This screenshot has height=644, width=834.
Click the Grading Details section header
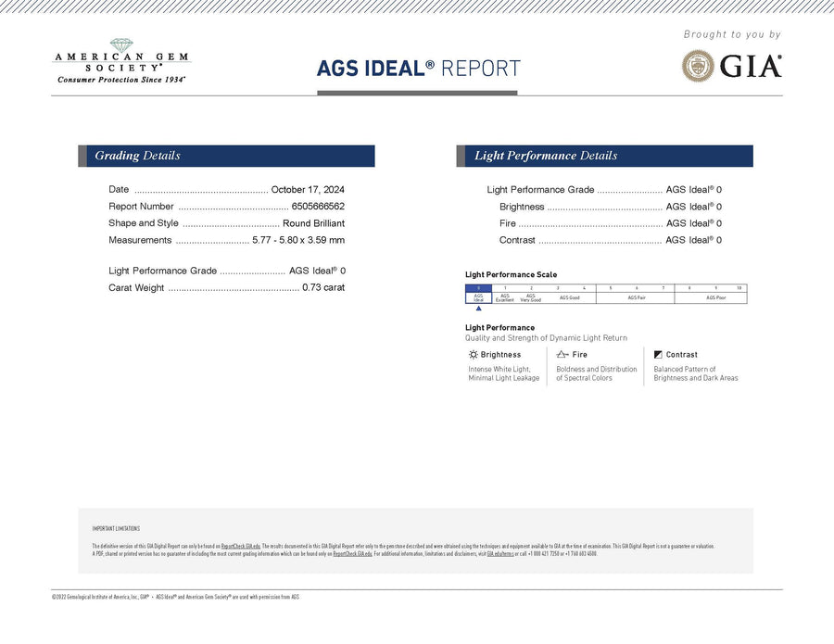pyautogui.click(x=227, y=156)
